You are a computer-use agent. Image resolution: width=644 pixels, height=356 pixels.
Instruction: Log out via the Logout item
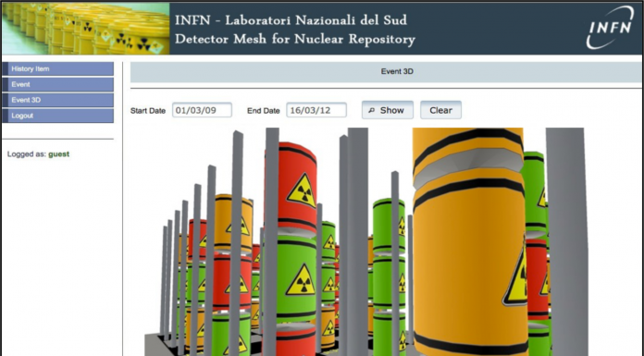pos(58,116)
